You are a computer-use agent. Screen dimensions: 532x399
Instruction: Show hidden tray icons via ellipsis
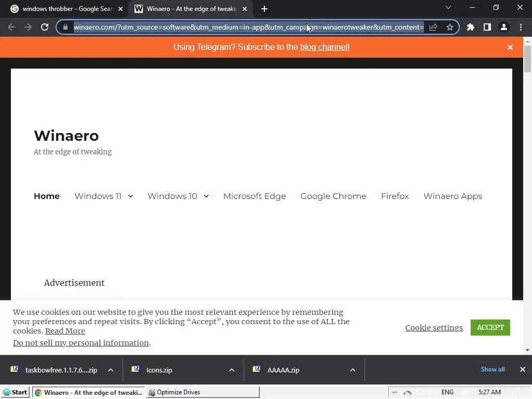click(x=394, y=392)
